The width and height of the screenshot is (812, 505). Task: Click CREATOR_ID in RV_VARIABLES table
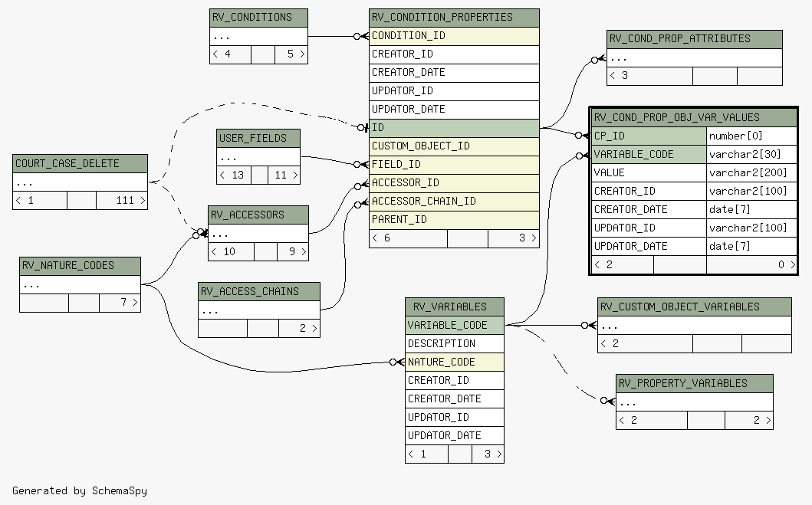[x=454, y=380]
